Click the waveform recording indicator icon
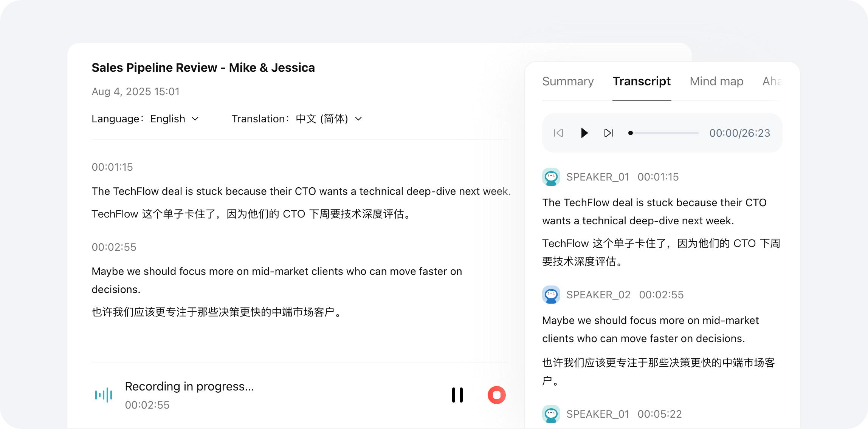 (x=103, y=395)
